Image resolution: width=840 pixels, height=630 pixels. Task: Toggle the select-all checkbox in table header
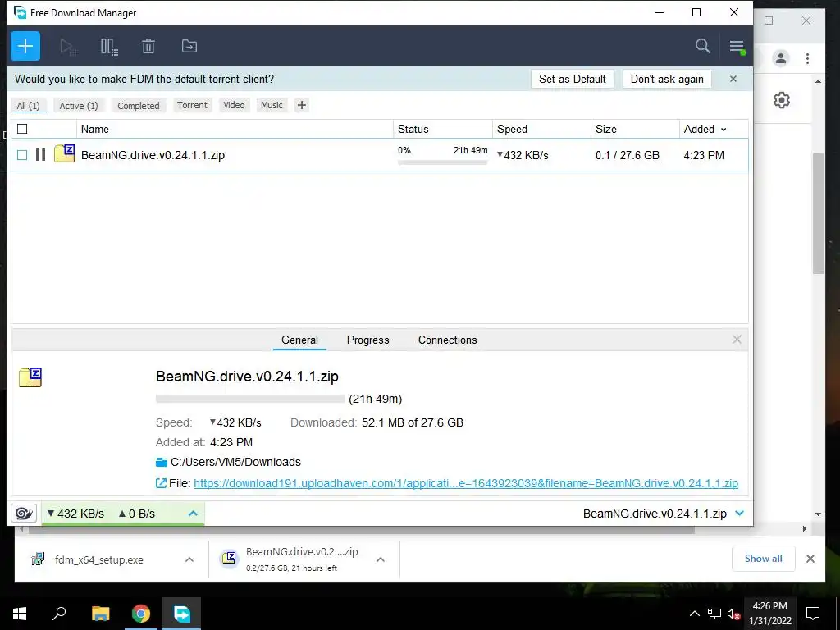click(x=22, y=129)
